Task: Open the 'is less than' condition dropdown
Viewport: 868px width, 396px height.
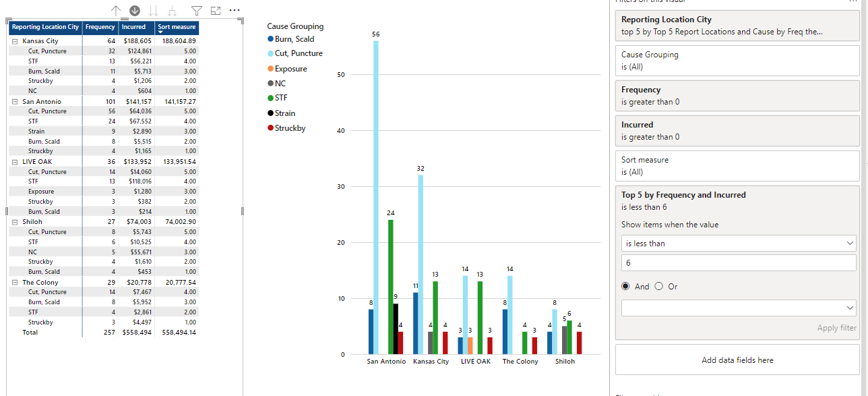Action: point(739,244)
